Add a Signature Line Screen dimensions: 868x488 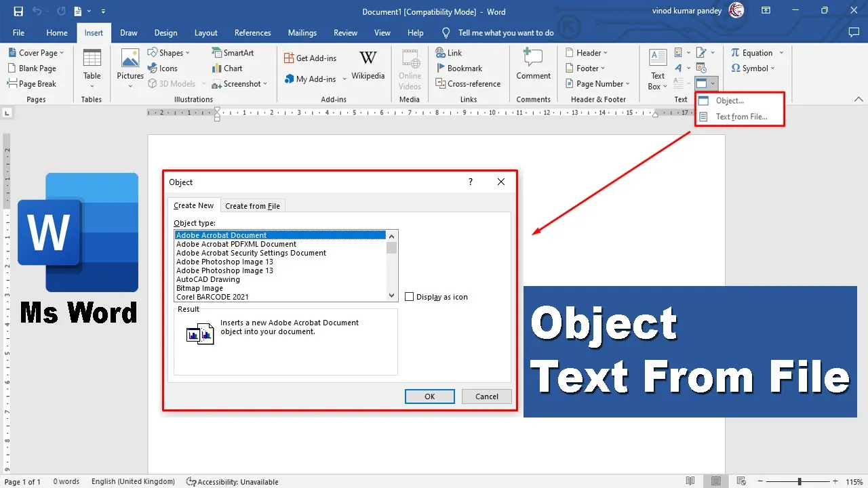tap(702, 53)
